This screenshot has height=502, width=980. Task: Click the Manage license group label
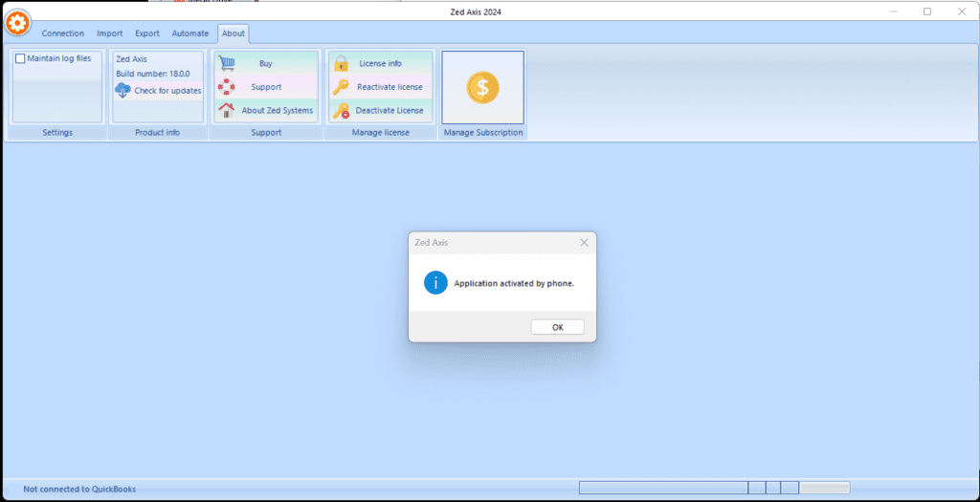point(380,132)
